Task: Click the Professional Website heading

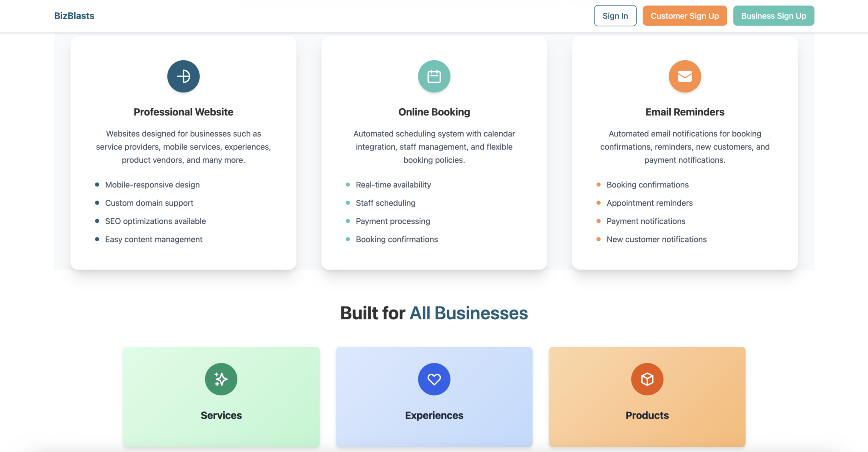Action: pyautogui.click(x=183, y=112)
